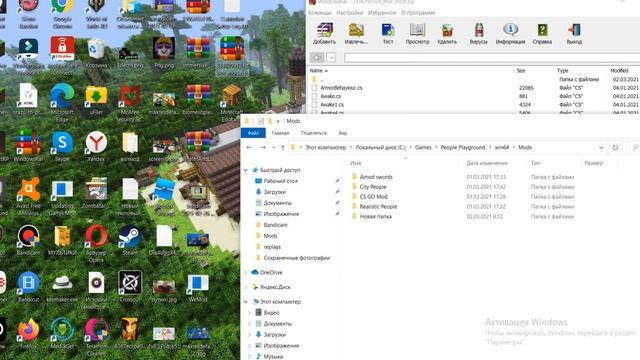The width and height of the screenshot is (640, 360).
Task: Open the Настройки menu in WinRAR
Action: click(x=349, y=13)
